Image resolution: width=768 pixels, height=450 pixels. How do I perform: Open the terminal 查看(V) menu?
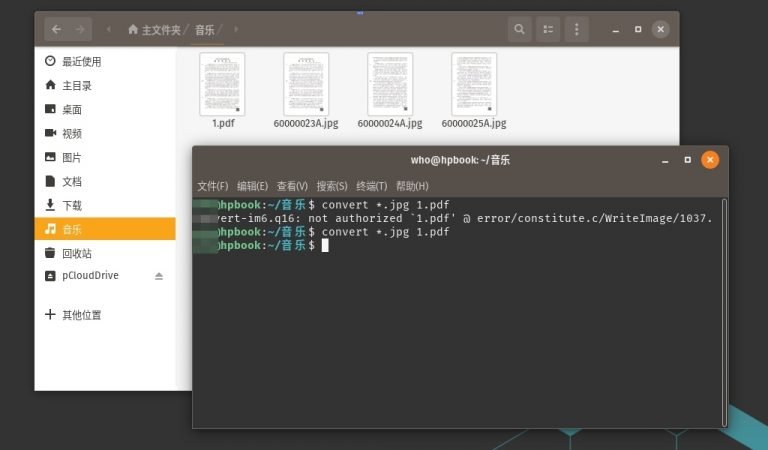pyautogui.click(x=292, y=186)
